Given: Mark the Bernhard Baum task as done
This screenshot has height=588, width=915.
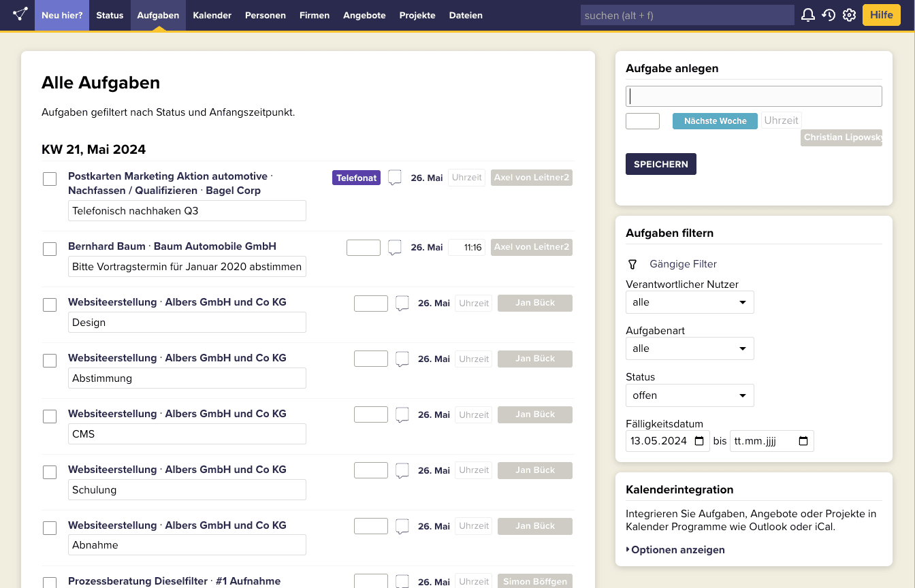Looking at the screenshot, I should tap(50, 249).
